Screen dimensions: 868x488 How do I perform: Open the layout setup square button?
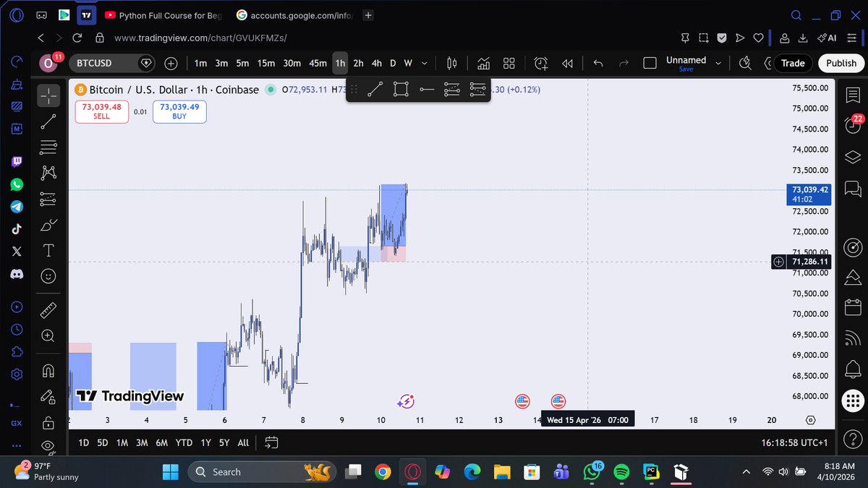pyautogui.click(x=650, y=64)
